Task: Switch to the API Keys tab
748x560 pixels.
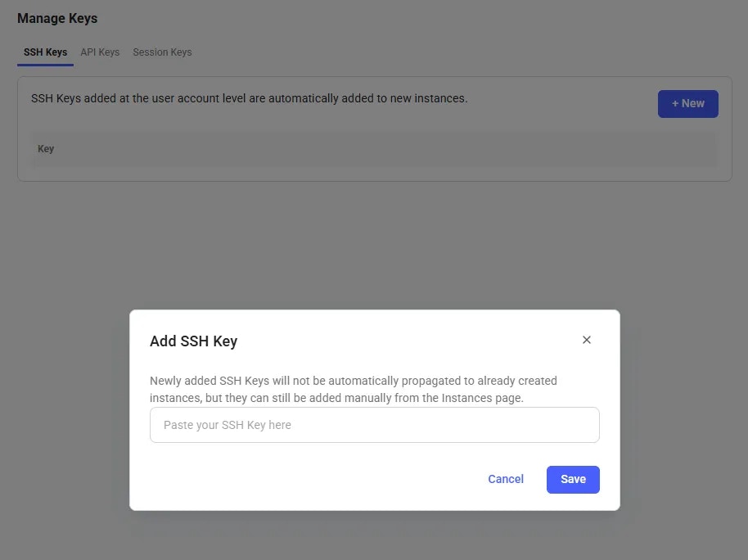Action: (x=100, y=52)
